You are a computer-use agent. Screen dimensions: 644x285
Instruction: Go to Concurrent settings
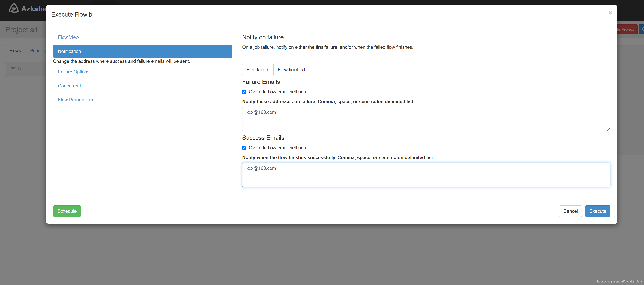click(x=69, y=86)
